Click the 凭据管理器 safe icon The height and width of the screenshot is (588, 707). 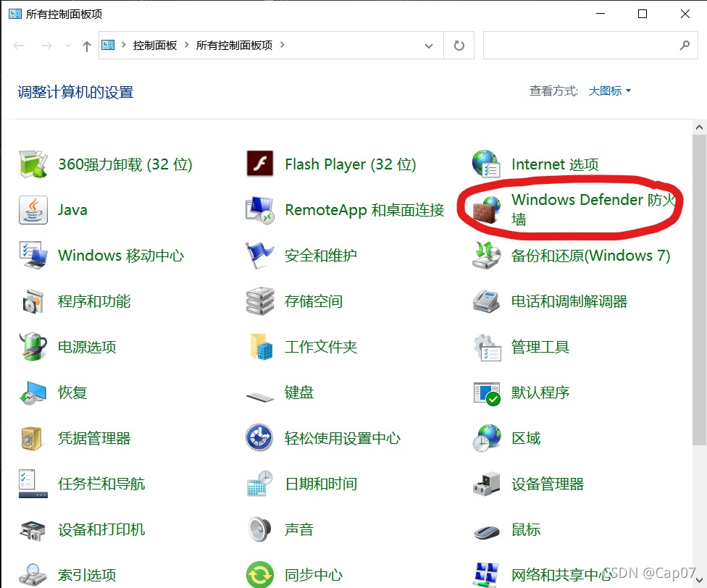pyautogui.click(x=32, y=438)
